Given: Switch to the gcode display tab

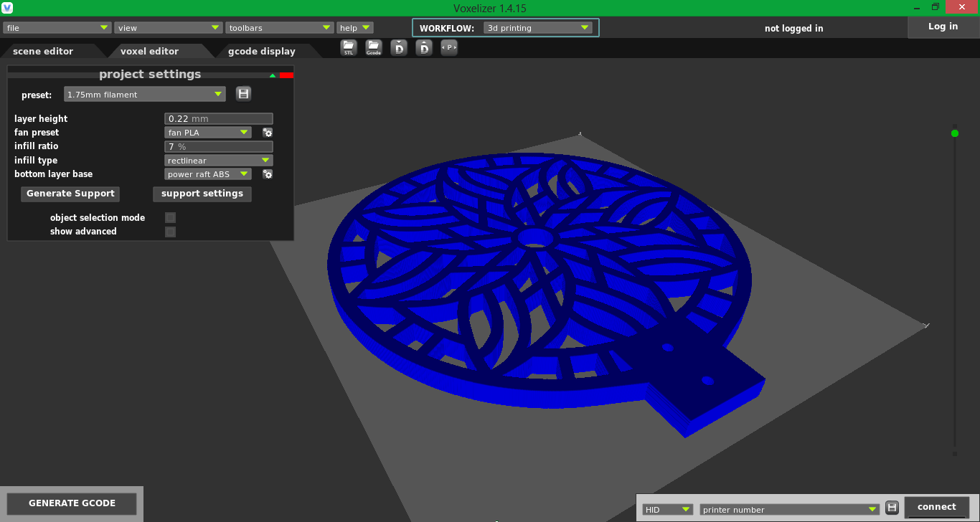Looking at the screenshot, I should pyautogui.click(x=262, y=52).
